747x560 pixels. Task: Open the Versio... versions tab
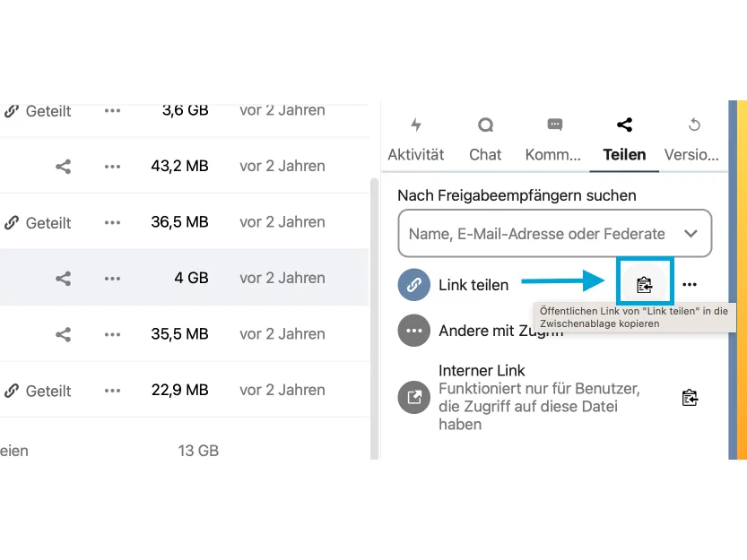pyautogui.click(x=691, y=140)
